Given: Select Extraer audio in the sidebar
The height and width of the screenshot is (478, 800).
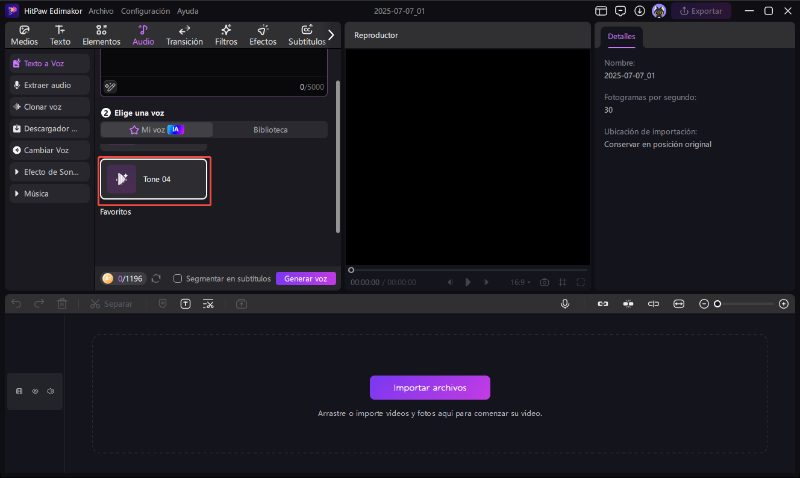Looking at the screenshot, I should [49, 85].
